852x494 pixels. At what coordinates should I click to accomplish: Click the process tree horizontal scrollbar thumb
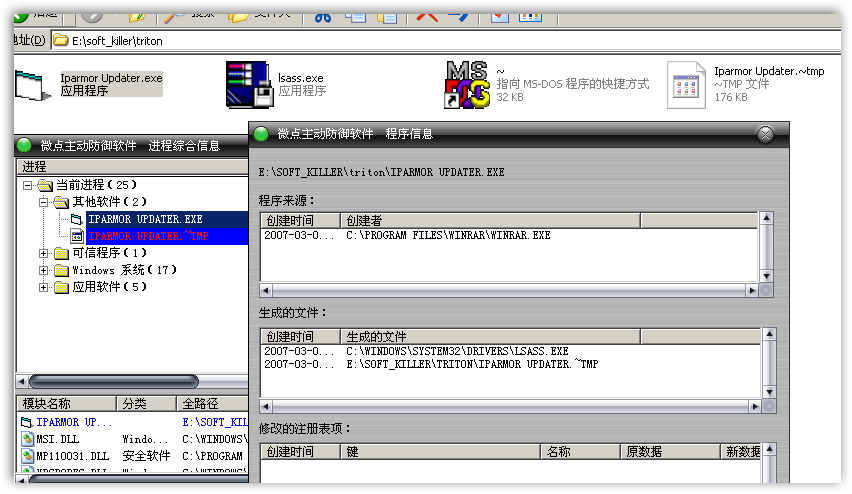114,382
